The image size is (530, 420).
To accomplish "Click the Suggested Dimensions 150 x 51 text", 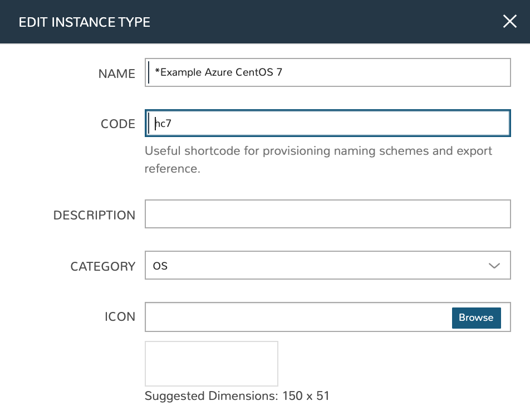I will 237,396.
